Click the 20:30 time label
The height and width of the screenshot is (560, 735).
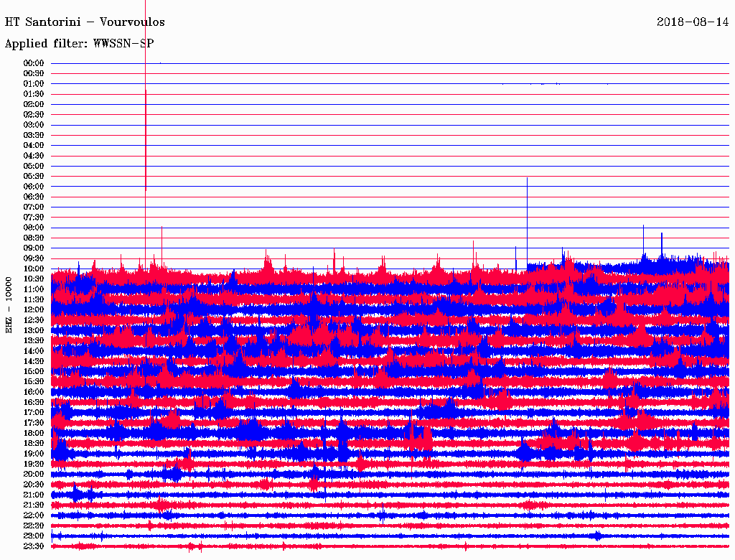[x=34, y=485]
